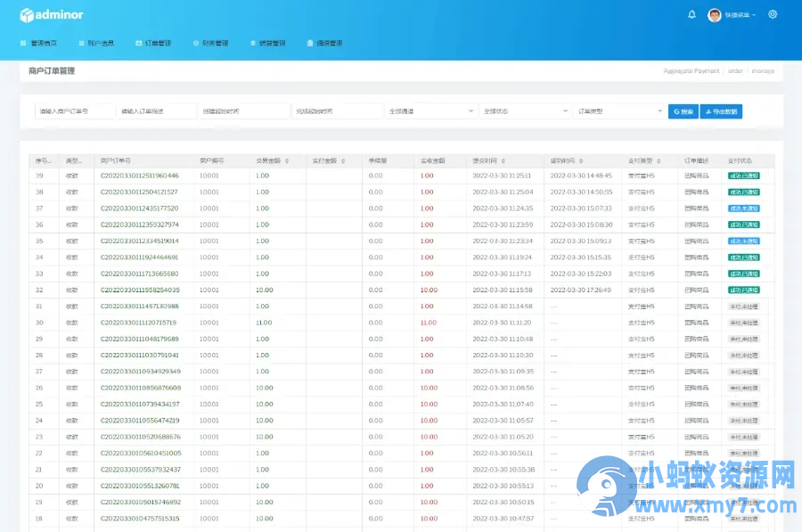Image resolution: width=802 pixels, height=532 pixels.
Task: Open order C2022033011235932797​4
Action: coord(140,225)
